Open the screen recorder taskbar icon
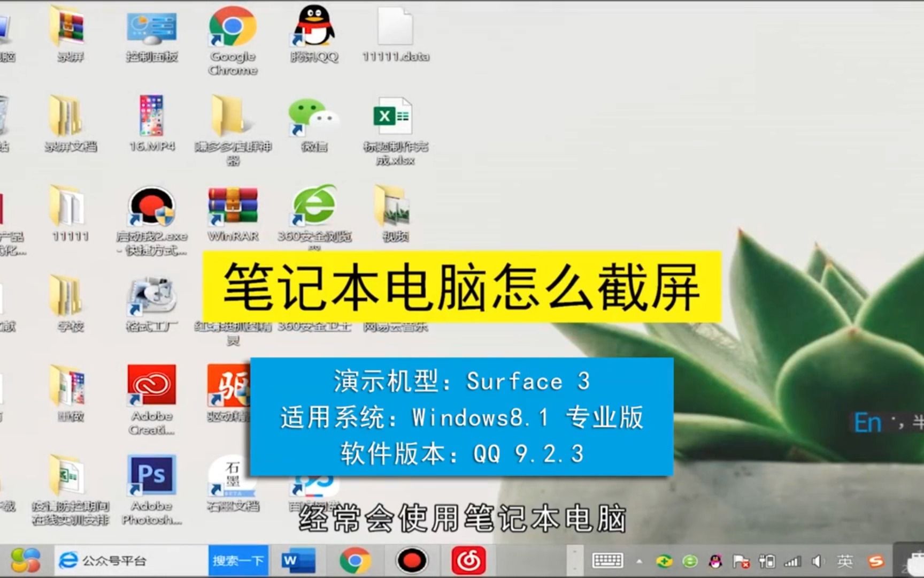This screenshot has width=924, height=578. coord(412,560)
